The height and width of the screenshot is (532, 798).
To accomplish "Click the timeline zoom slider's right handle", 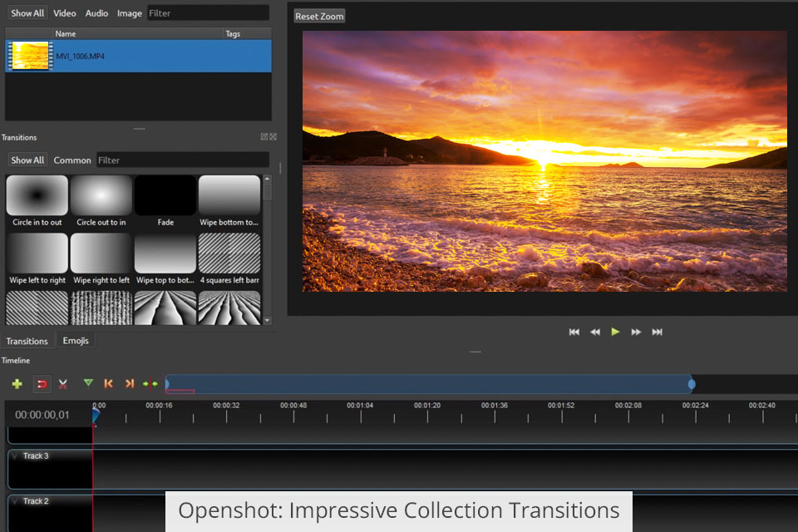I will point(692,384).
